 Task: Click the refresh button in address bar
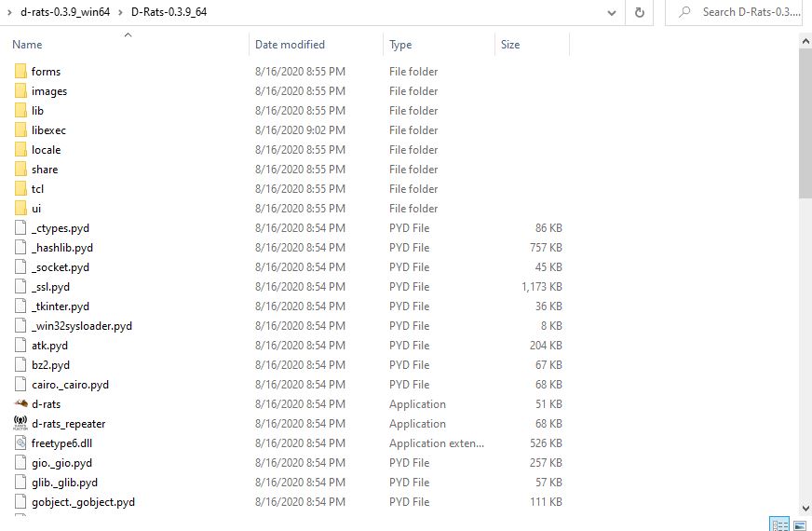(x=639, y=12)
